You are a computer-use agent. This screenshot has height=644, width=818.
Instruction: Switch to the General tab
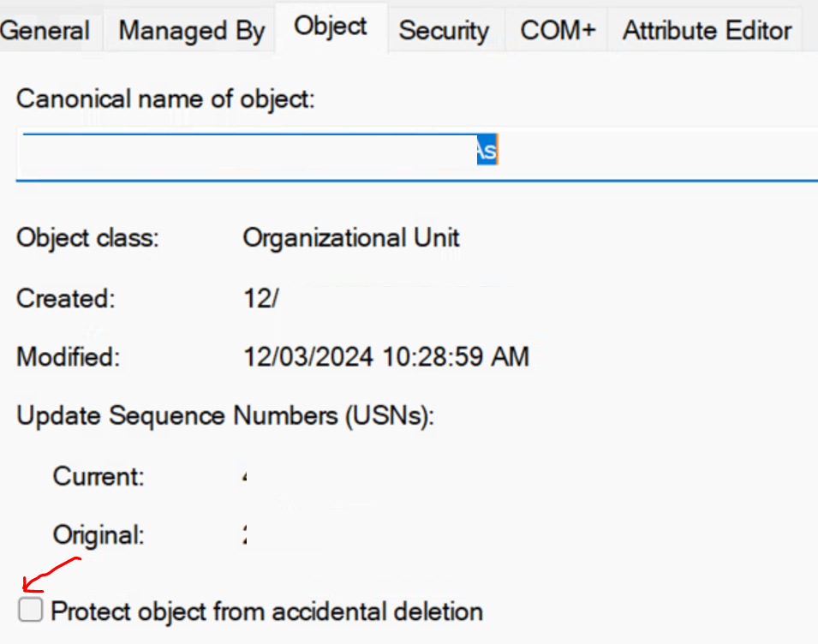click(x=46, y=31)
